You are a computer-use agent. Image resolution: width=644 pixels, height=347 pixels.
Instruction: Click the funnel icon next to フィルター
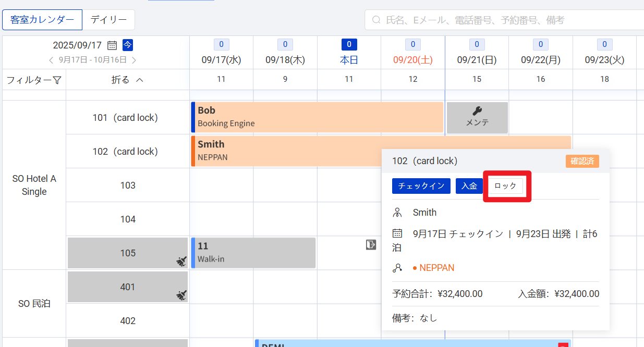pos(57,80)
